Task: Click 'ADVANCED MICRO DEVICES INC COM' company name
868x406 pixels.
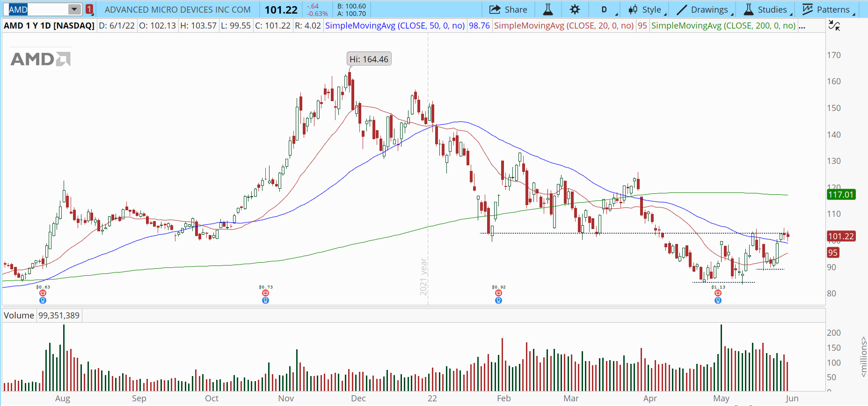Action: [x=178, y=9]
